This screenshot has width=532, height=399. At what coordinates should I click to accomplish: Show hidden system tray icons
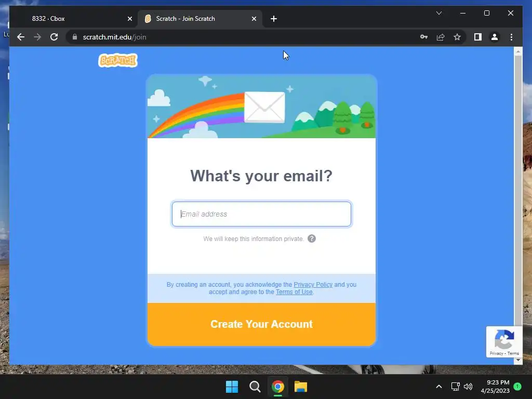[x=438, y=387]
